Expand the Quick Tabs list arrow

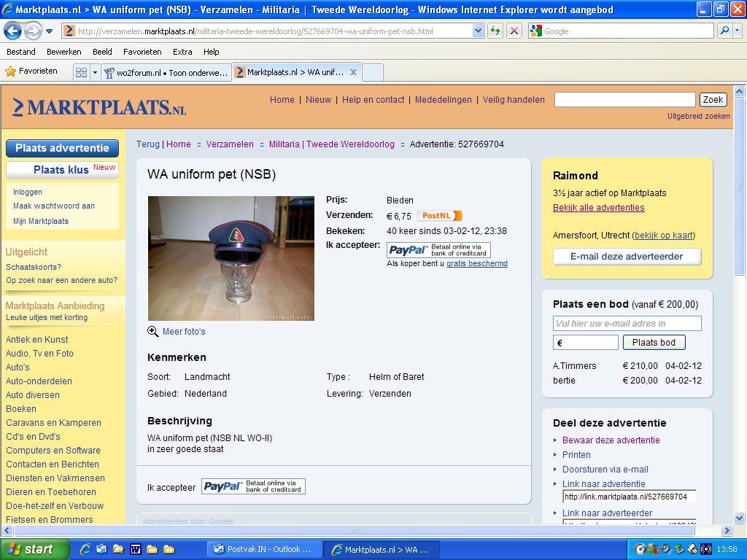point(94,72)
